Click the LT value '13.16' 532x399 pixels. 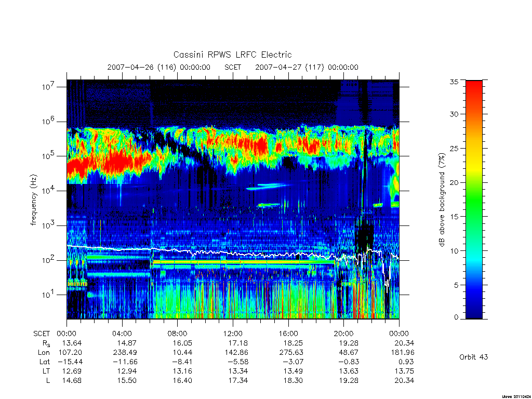click(x=182, y=371)
